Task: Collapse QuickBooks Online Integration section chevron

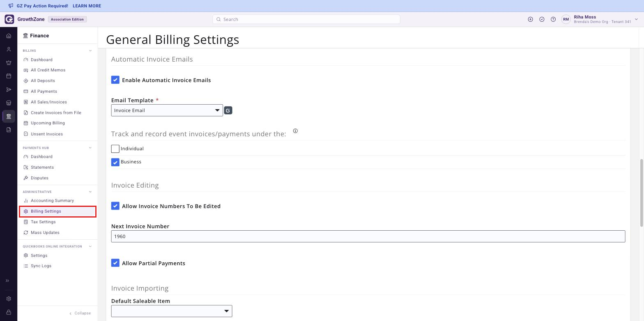Action: (x=90, y=246)
